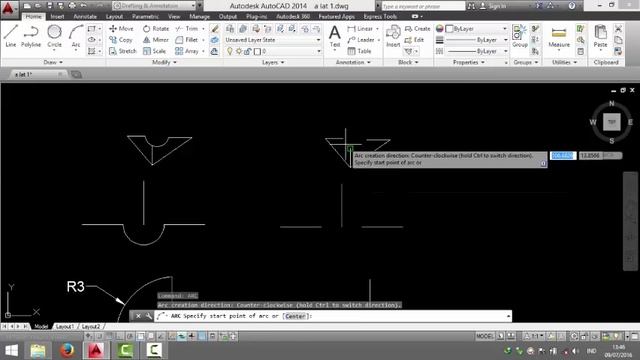Expand the Draw panel

(x=53, y=62)
